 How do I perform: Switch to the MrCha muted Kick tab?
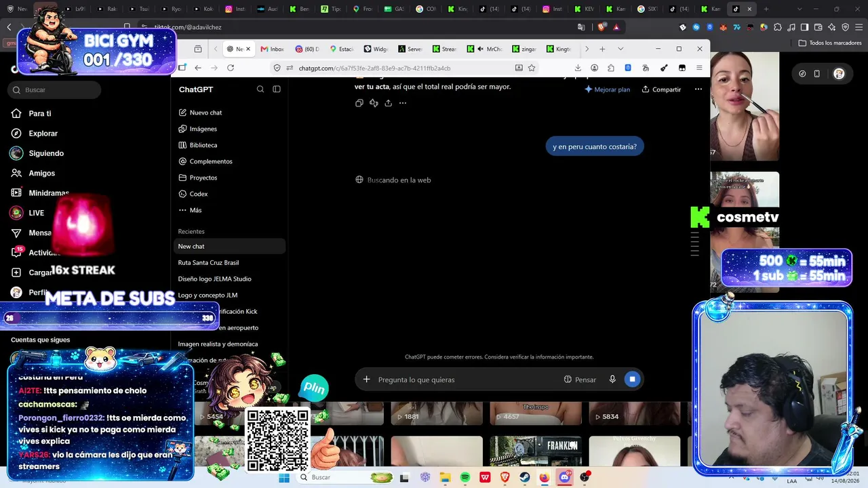point(486,49)
